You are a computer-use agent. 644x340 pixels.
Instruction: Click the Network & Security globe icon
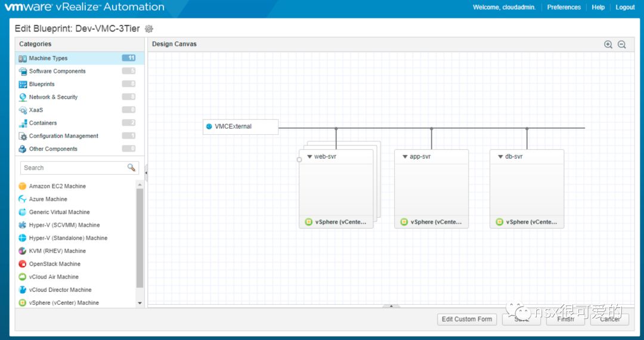pyautogui.click(x=23, y=97)
